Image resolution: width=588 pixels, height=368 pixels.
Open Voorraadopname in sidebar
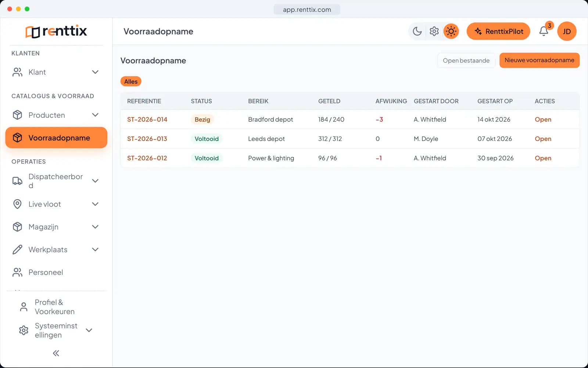coord(56,138)
